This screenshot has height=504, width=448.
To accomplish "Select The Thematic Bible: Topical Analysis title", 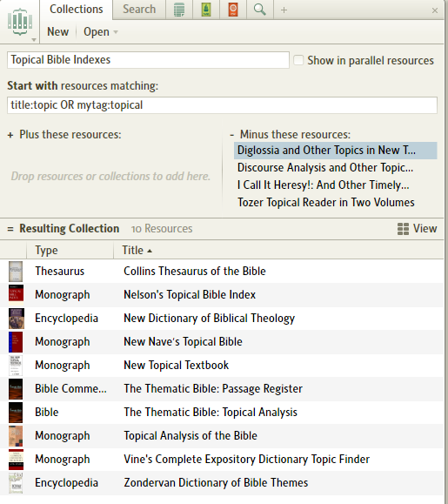I will click(x=211, y=413).
